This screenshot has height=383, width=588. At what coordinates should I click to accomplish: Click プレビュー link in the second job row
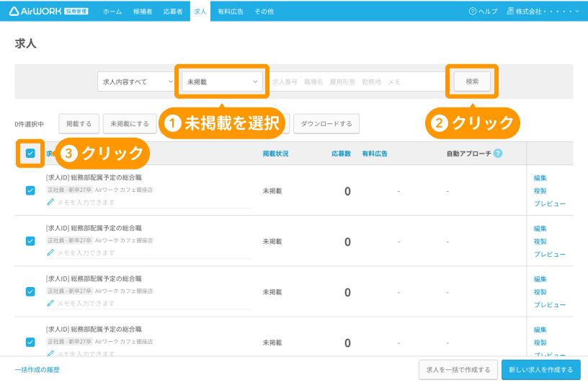point(550,254)
